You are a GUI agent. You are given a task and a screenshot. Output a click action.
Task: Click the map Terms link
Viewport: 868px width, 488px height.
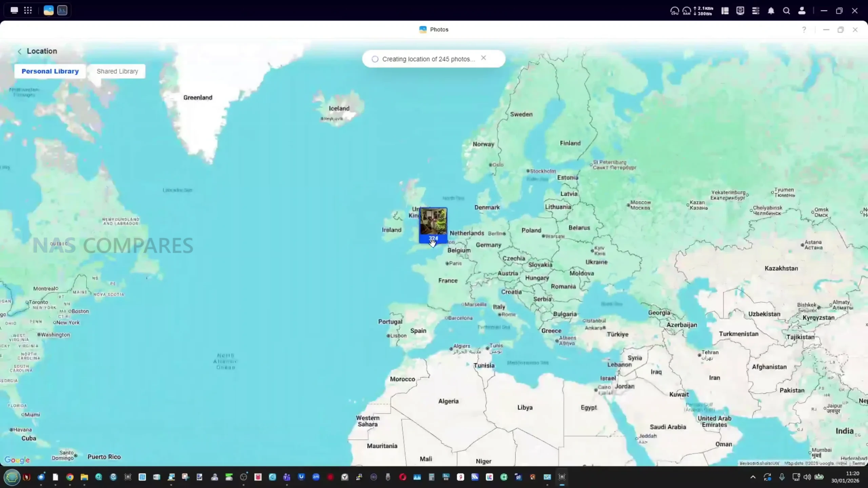[858, 463]
